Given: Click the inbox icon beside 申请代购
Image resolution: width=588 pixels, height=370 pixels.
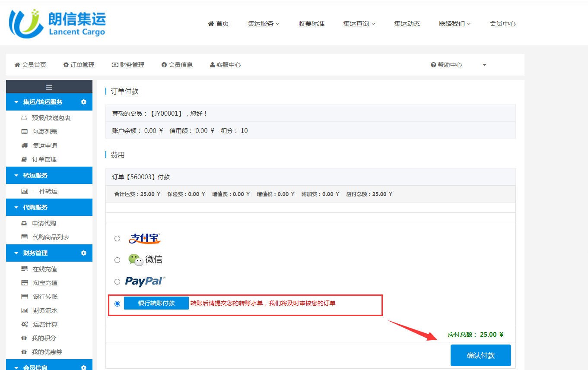Looking at the screenshot, I should [24, 223].
